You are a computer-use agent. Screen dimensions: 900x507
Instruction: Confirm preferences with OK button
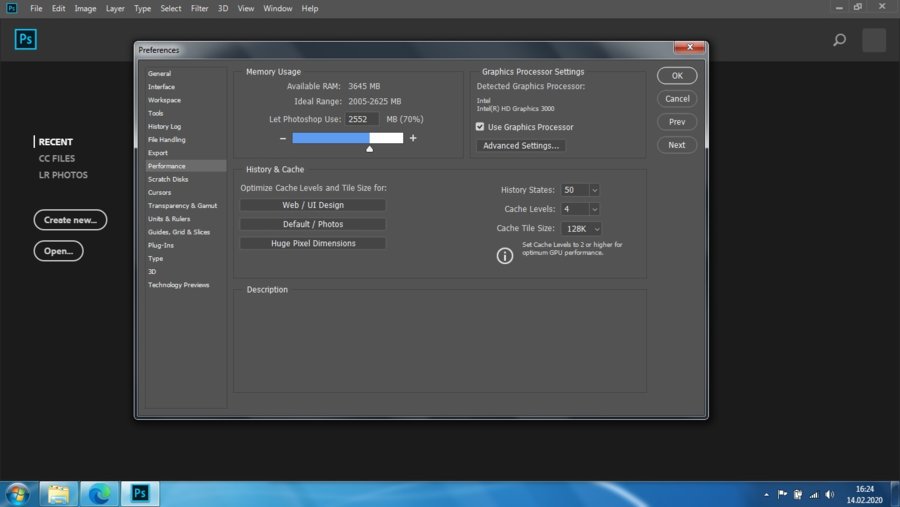pos(677,76)
